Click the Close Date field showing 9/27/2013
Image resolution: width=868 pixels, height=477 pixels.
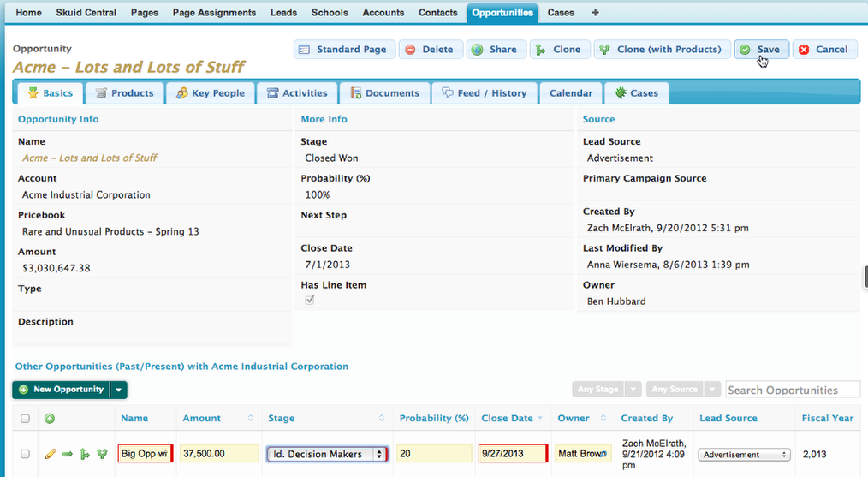tap(512, 454)
